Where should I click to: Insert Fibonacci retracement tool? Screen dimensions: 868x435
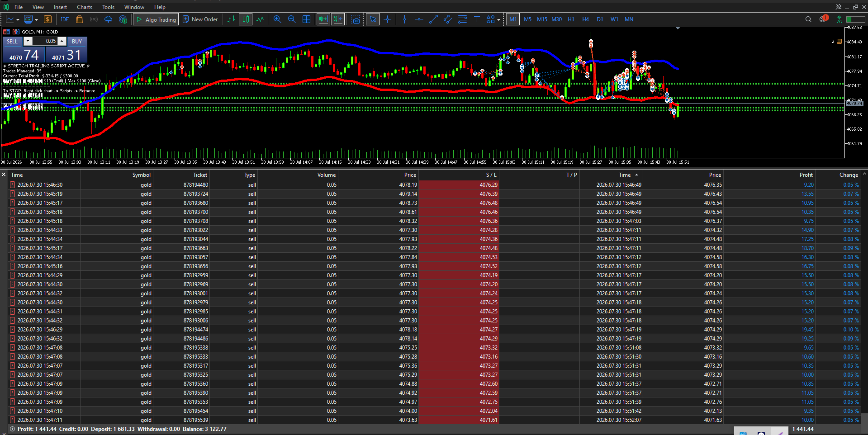(462, 19)
